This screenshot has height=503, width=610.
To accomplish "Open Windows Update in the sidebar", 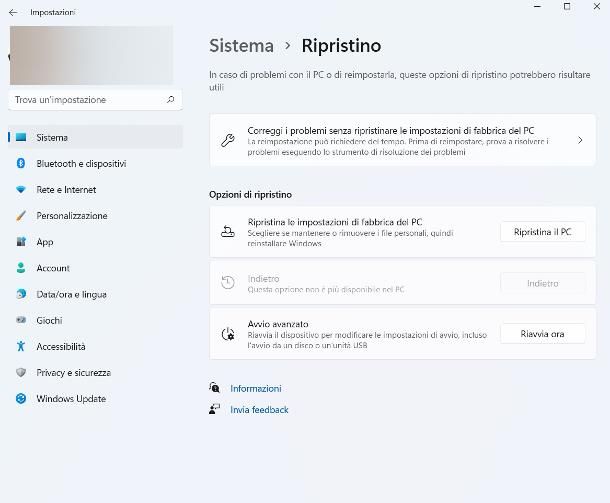I will [95, 398].
